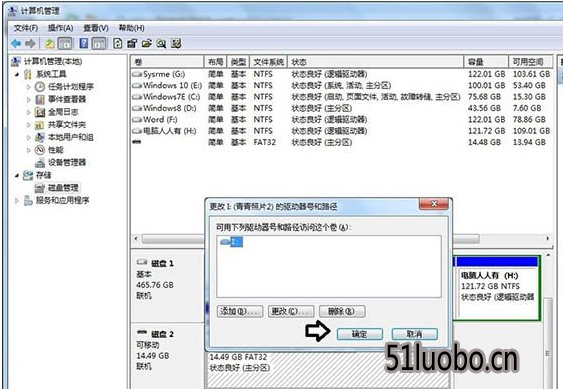563x389 pixels.
Task: Open the 查看(V) menu
Action: point(96,28)
